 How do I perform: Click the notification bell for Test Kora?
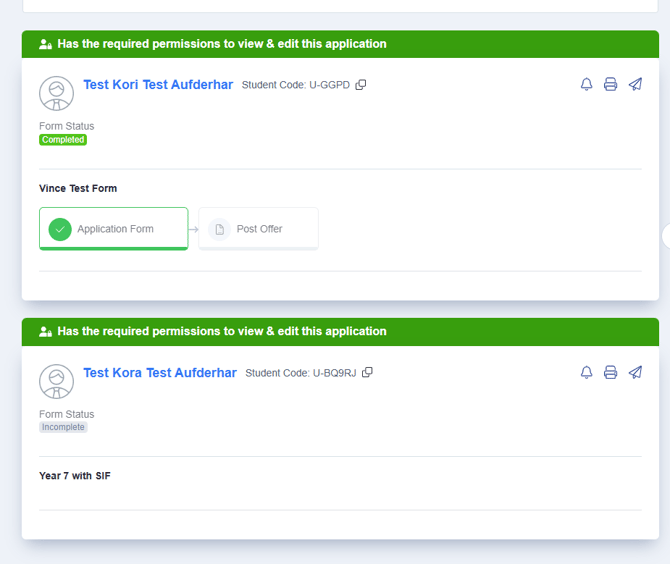click(x=587, y=373)
